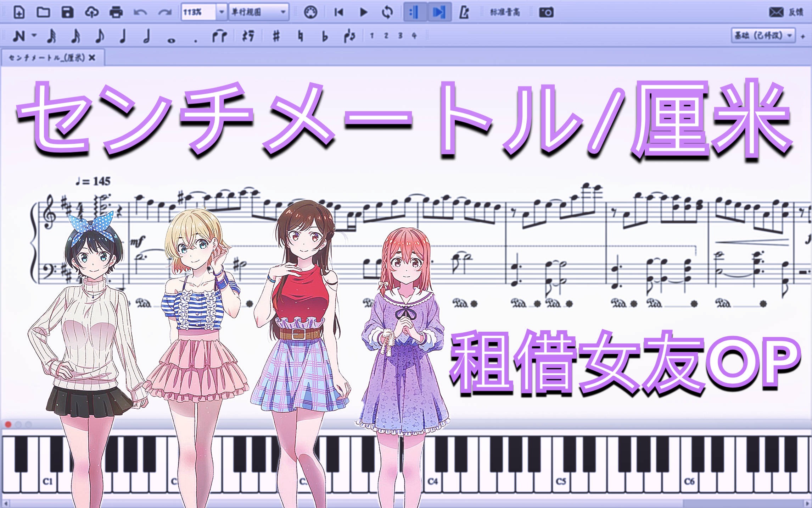This screenshot has width=812, height=508.
Task: Select voice 2
Action: 386,36
